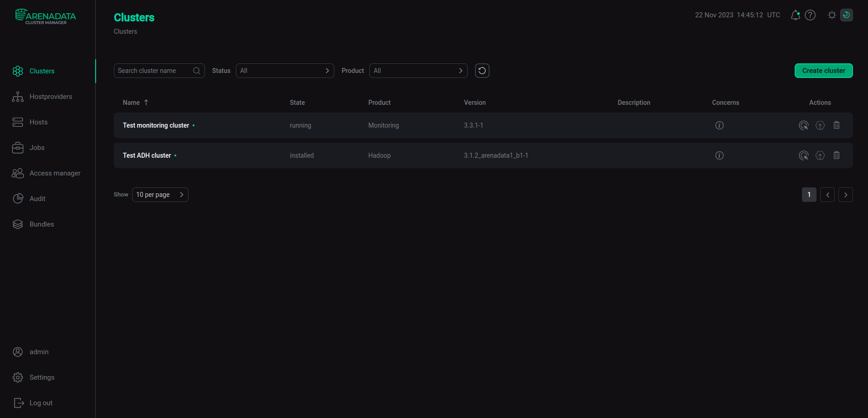Click the Clusters honeycomb sidebar icon
Image resolution: width=868 pixels, height=418 pixels.
coord(18,71)
